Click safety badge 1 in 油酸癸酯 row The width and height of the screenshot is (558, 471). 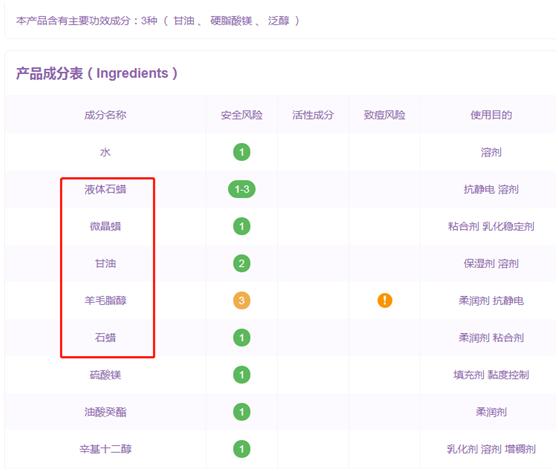pos(242,412)
